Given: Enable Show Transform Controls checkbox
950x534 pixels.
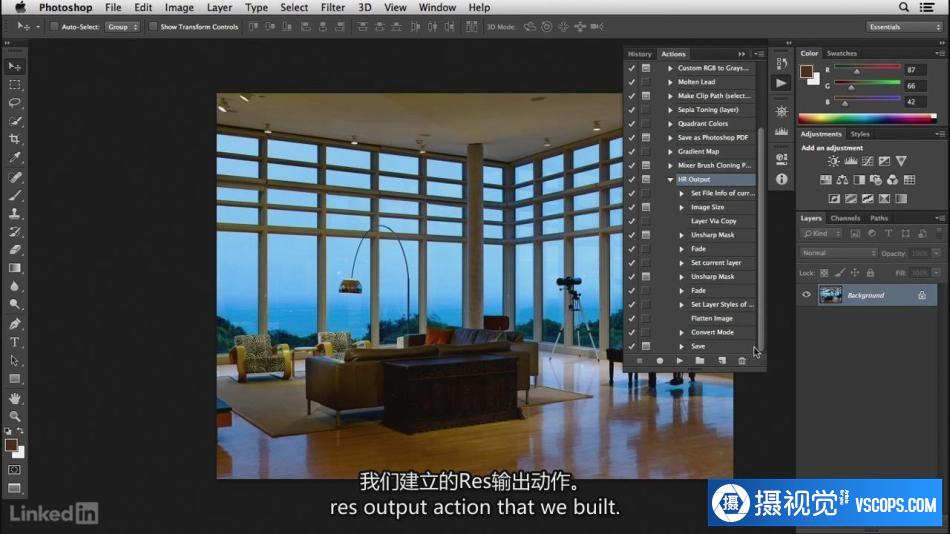Looking at the screenshot, I should point(153,27).
